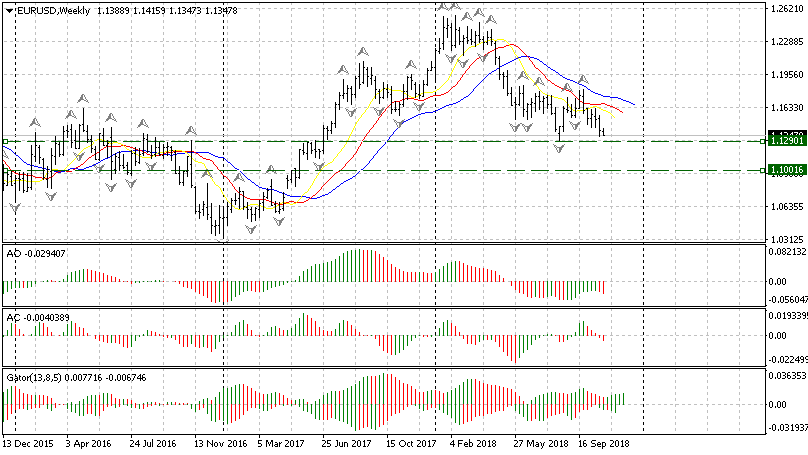Open the chart menu triangle beside EURUSD
The width and height of the screenshot is (808, 455).
[x=9, y=10]
